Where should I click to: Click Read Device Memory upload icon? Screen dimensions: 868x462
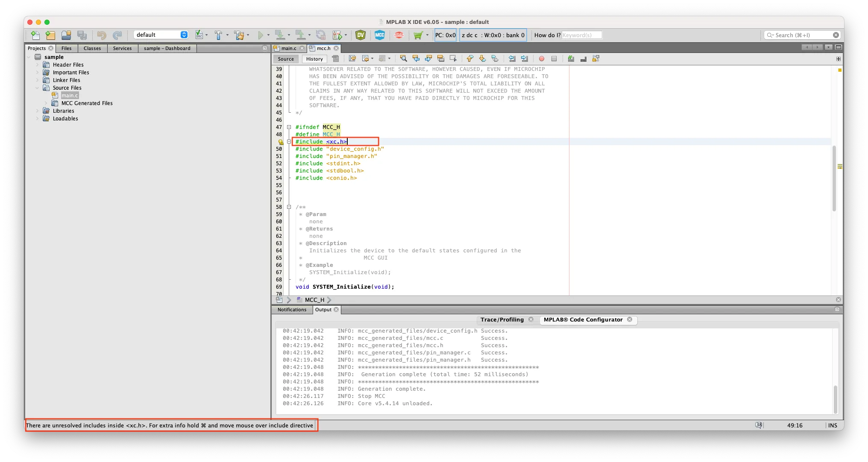[300, 35]
